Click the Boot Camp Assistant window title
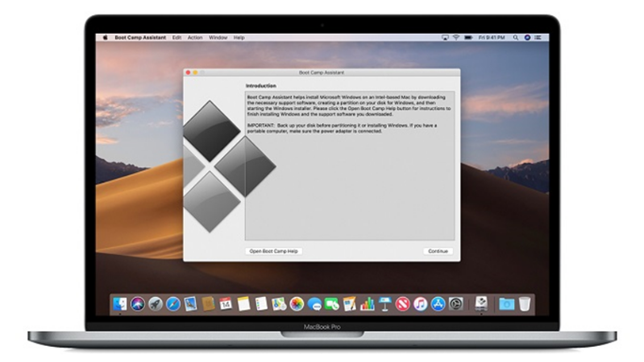644x362 pixels. [322, 72]
